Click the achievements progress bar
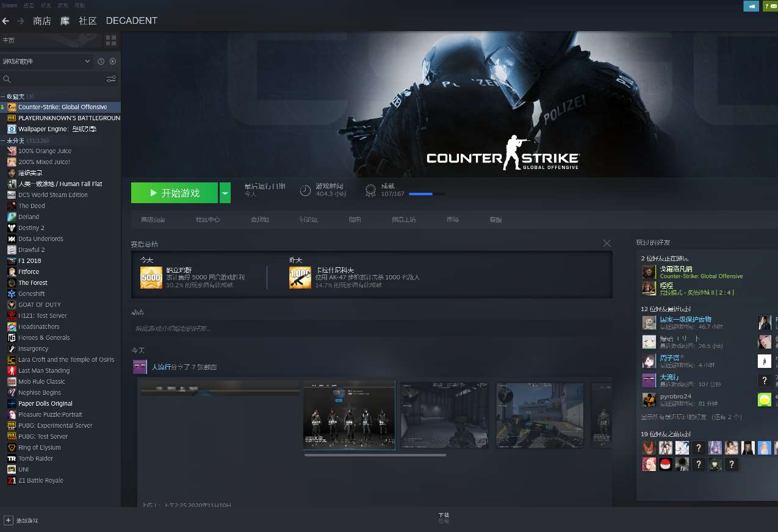 point(427,194)
